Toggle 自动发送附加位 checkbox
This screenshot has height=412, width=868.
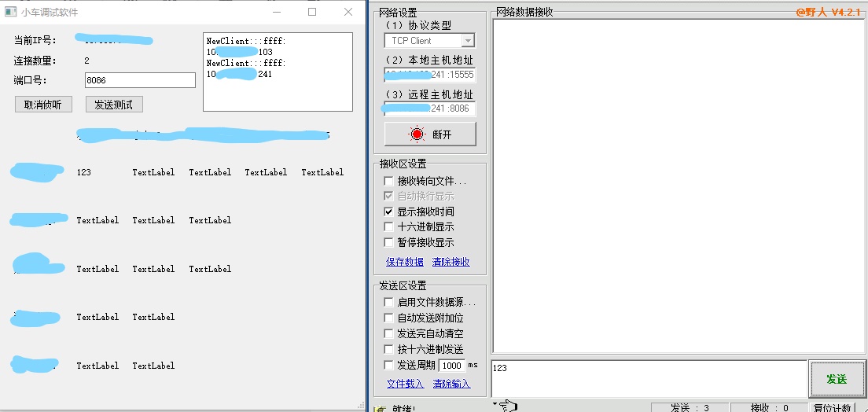388,318
